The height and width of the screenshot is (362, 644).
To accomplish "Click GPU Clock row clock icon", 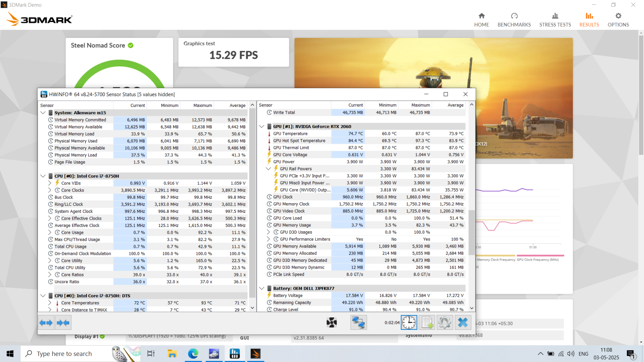I will [x=269, y=197].
